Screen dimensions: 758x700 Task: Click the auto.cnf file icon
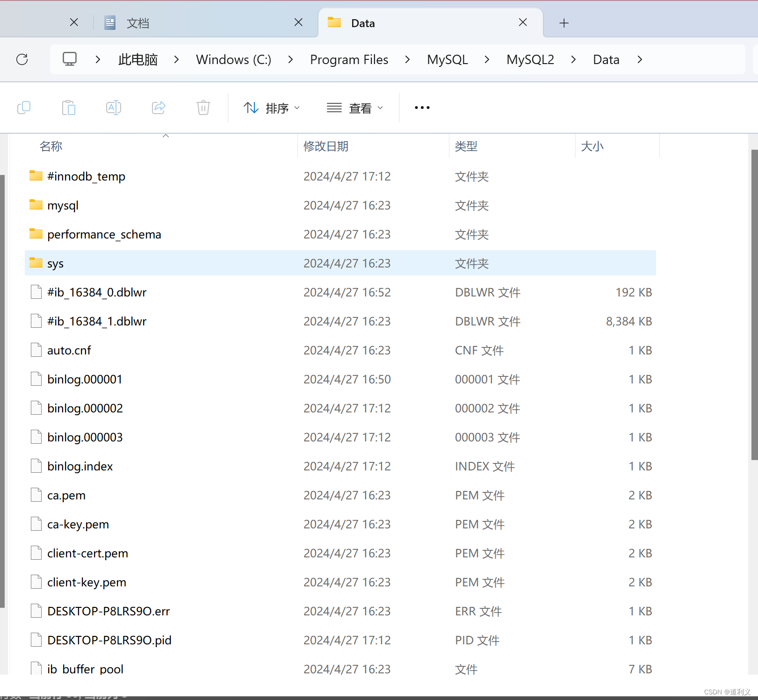36,350
